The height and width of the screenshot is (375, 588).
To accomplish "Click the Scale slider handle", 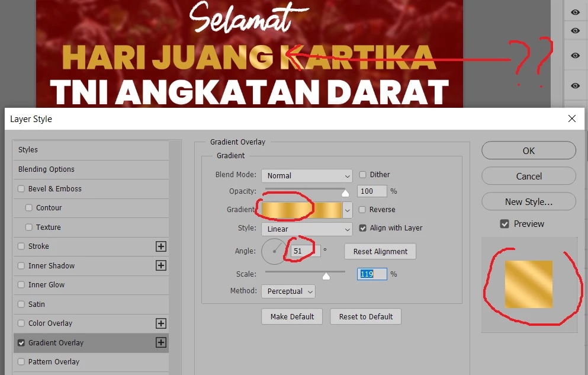I will 326,277.
